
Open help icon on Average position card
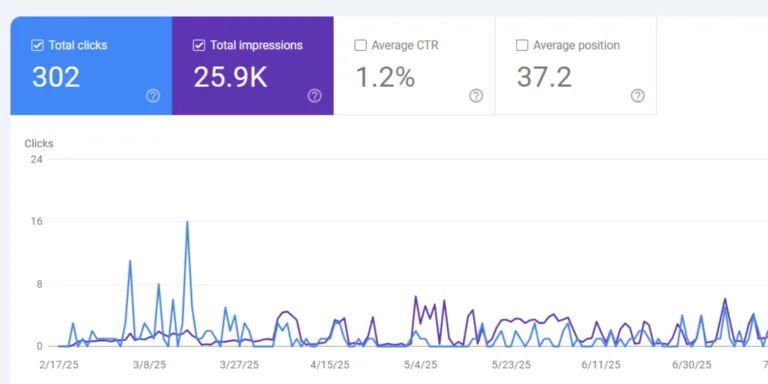638,96
